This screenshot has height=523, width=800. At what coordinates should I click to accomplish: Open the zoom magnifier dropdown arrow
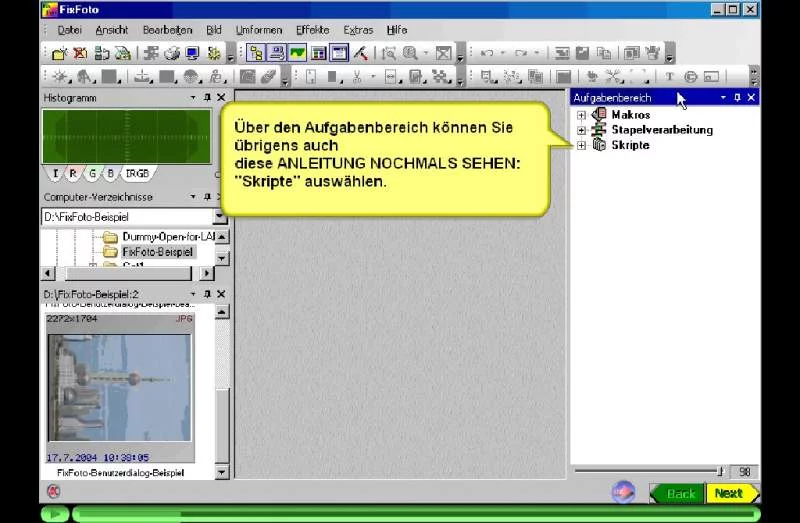[426, 53]
